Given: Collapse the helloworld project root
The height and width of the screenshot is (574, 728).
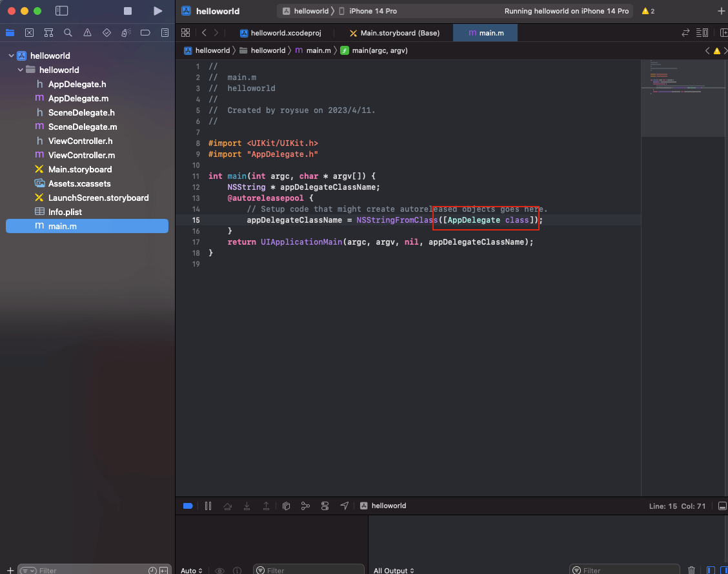Looking at the screenshot, I should pos(11,56).
